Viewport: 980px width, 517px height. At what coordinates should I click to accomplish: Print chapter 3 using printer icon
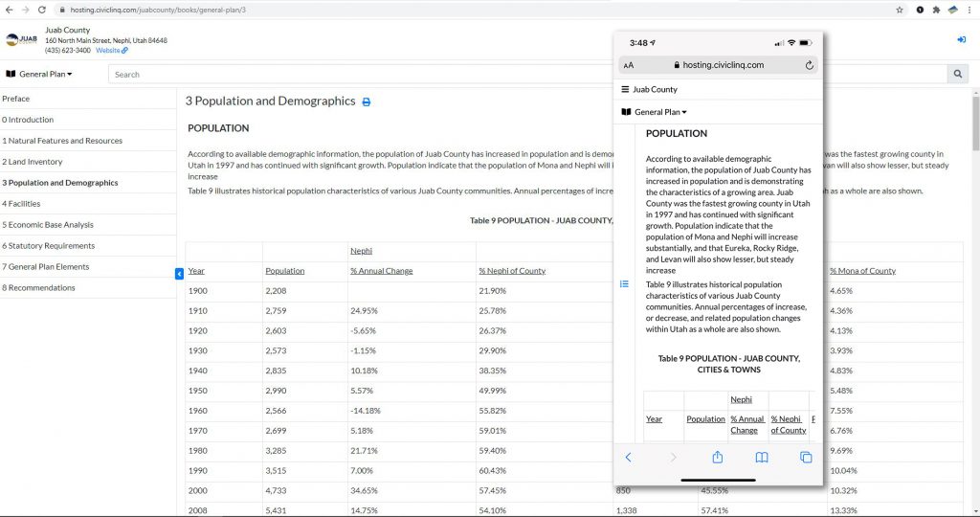coord(367,101)
